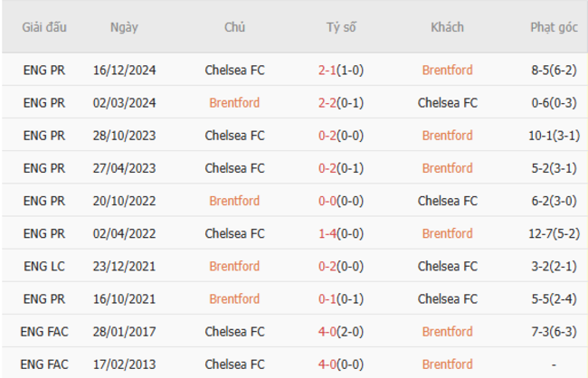
Task: Select the date 16/12/2024
Action: click(124, 70)
